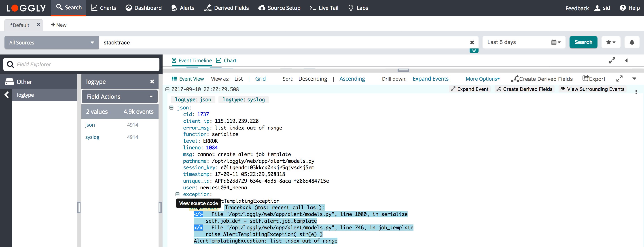Screen dimensions: 644x247
Task: Sort events in Ascending order
Action: (x=352, y=79)
